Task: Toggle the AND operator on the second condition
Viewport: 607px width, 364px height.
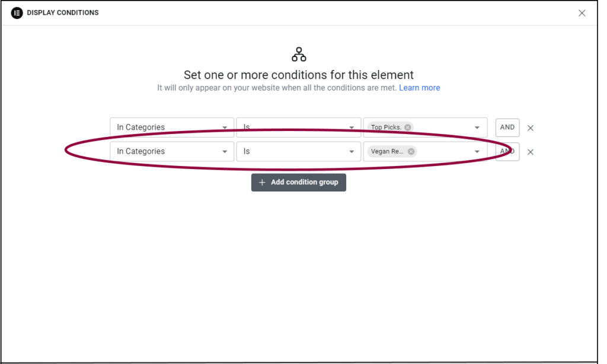Action: 507,152
